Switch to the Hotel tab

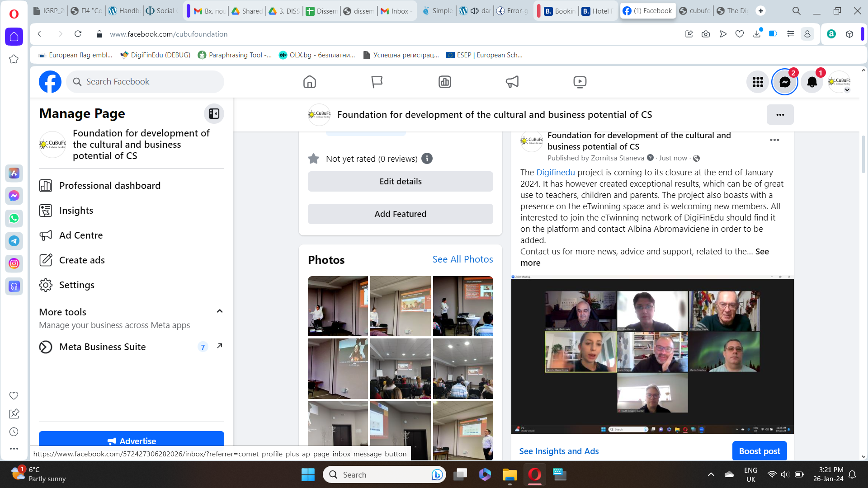pyautogui.click(x=598, y=11)
